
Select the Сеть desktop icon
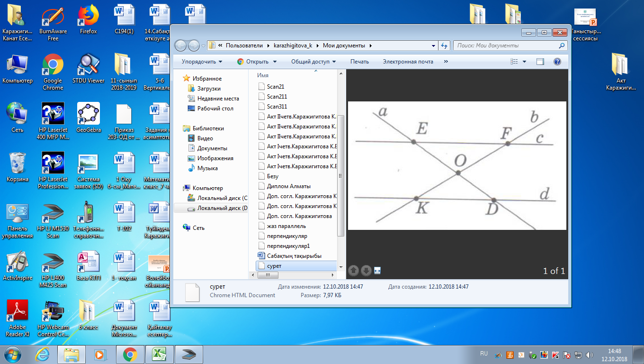pyautogui.click(x=18, y=118)
